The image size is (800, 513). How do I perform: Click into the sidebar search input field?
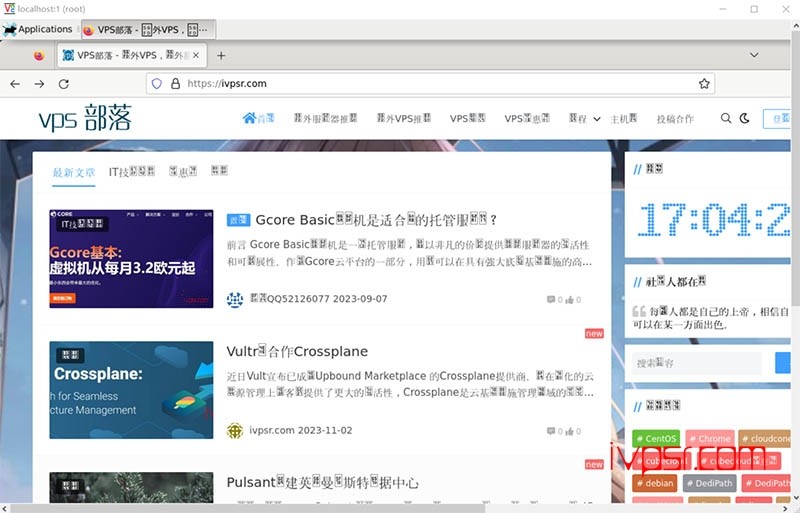pos(696,363)
